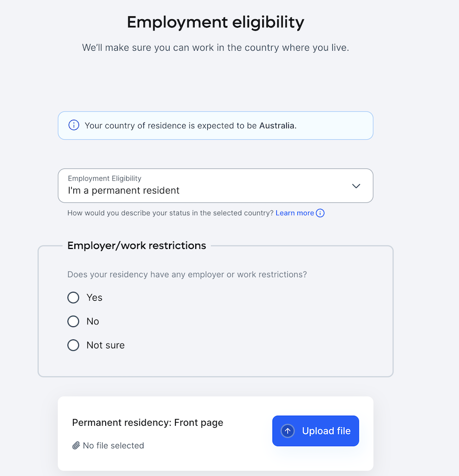Open the status dropdown showing I'm a permanent resident
The width and height of the screenshot is (459, 476).
click(216, 186)
